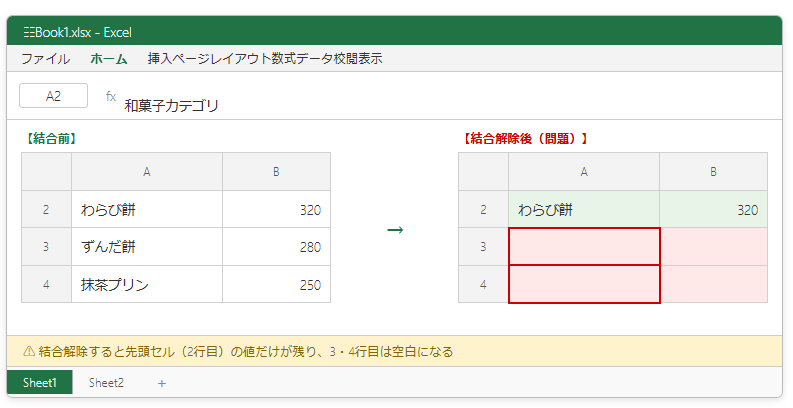Click formula bar text 和菓子カテゴリ
This screenshot has height=408, width=793.
171,105
